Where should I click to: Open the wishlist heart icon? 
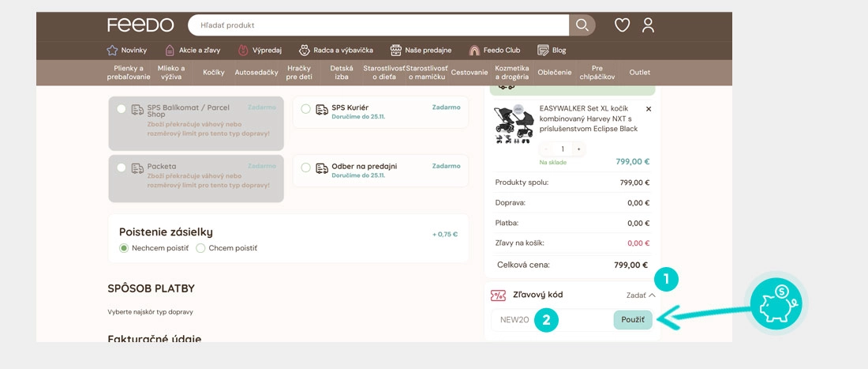(x=623, y=25)
